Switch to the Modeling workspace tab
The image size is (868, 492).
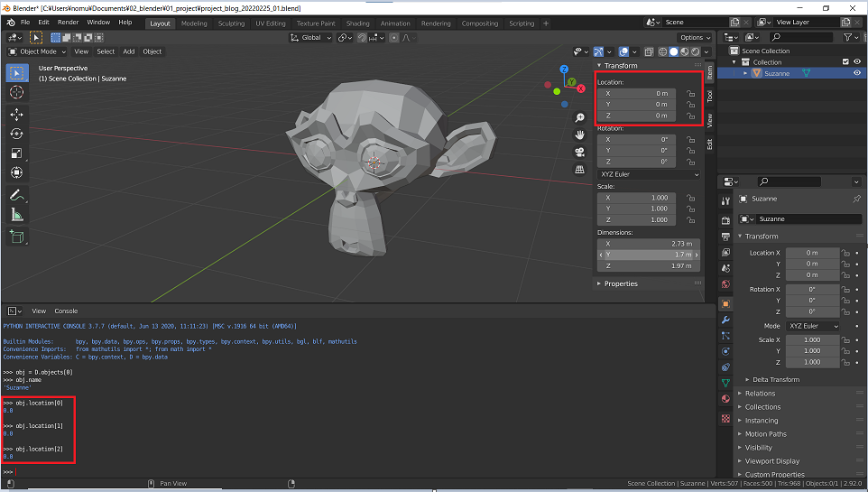(194, 23)
